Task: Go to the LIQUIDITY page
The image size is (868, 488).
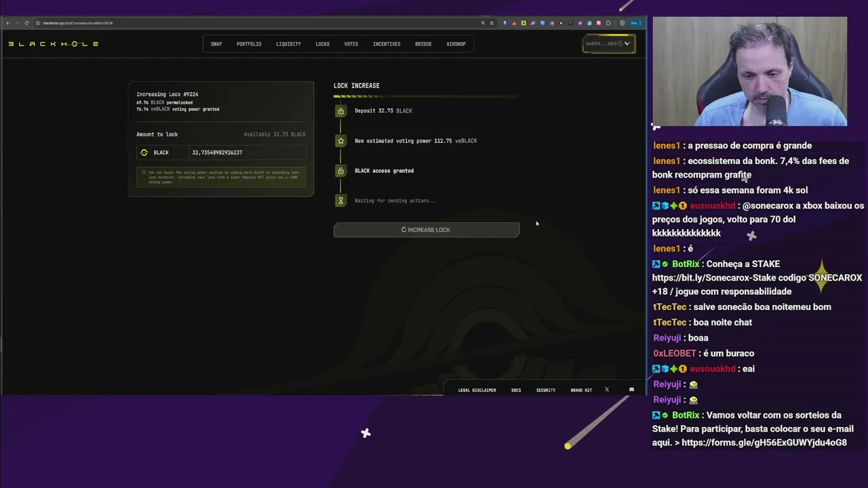Action: pos(288,44)
